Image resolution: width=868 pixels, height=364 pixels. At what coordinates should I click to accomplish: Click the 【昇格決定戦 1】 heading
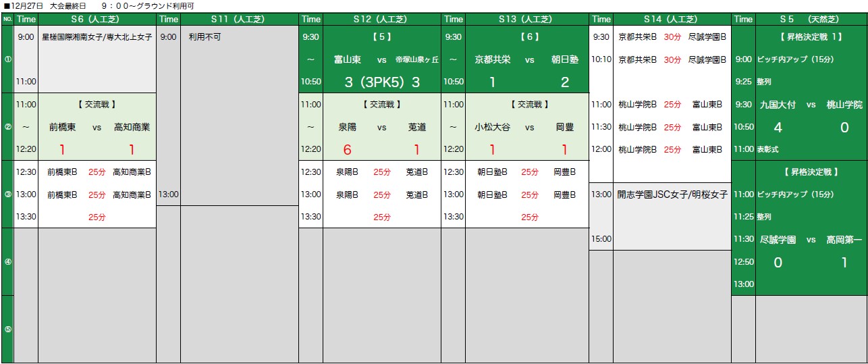pyautogui.click(x=811, y=37)
